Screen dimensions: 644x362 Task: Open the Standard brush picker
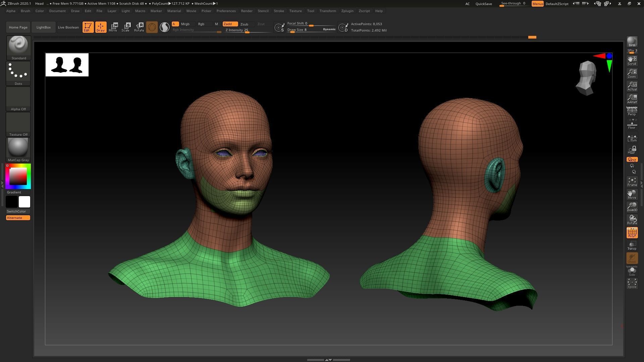18,48
